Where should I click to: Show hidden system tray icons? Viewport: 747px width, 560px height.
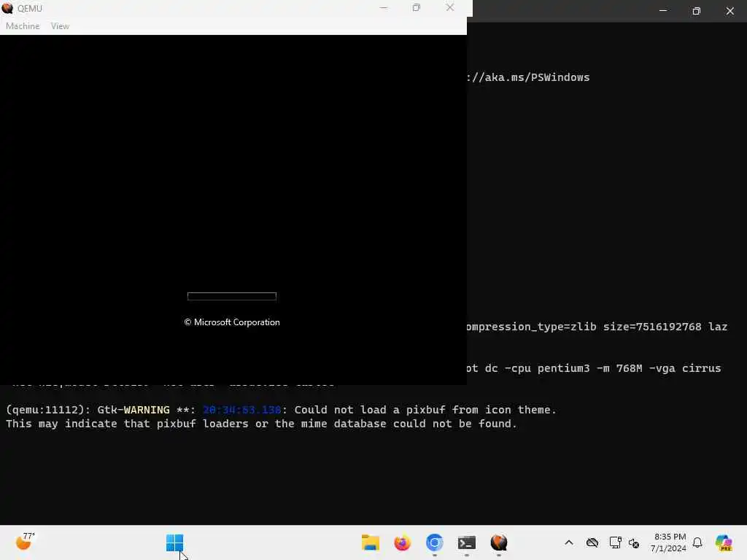[x=569, y=542]
